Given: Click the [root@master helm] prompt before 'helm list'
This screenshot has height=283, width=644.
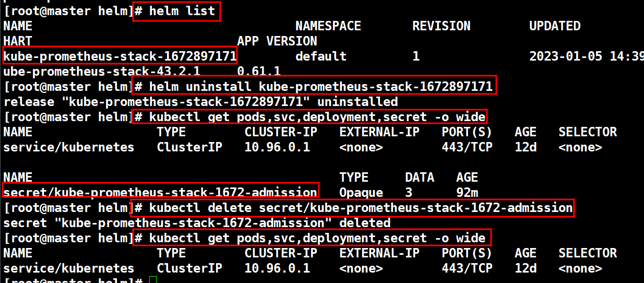Looking at the screenshot, I should (x=68, y=11).
